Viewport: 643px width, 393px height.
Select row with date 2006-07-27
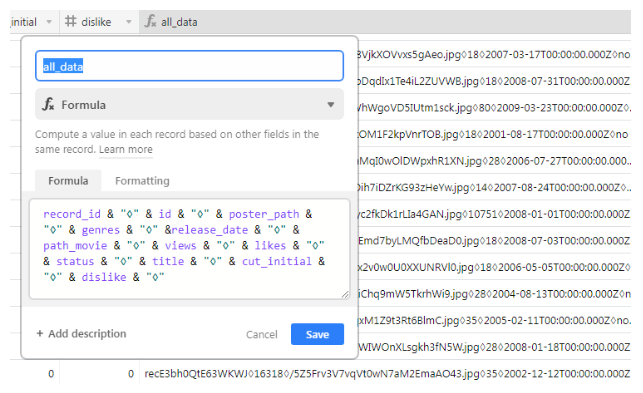pos(494,161)
